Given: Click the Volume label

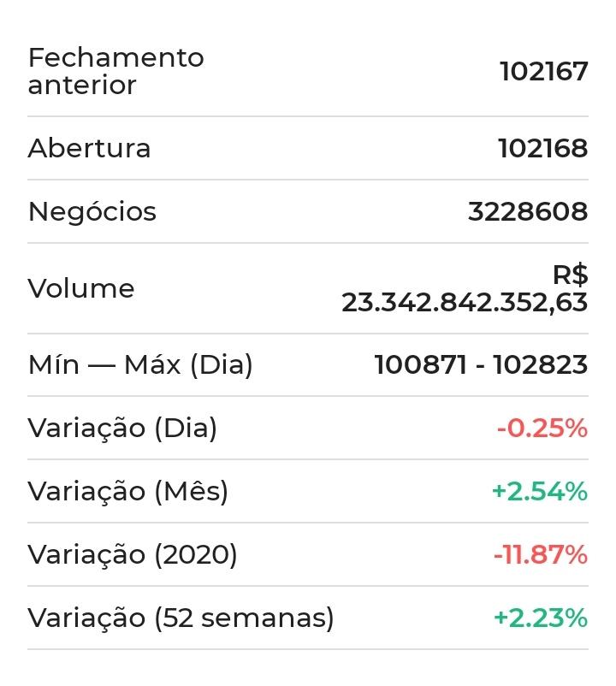Looking at the screenshot, I should (x=80, y=288).
